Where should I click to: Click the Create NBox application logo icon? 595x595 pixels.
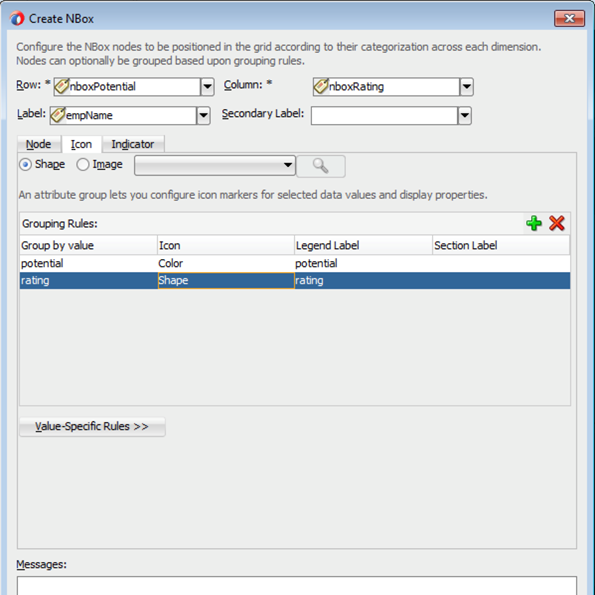(17, 18)
